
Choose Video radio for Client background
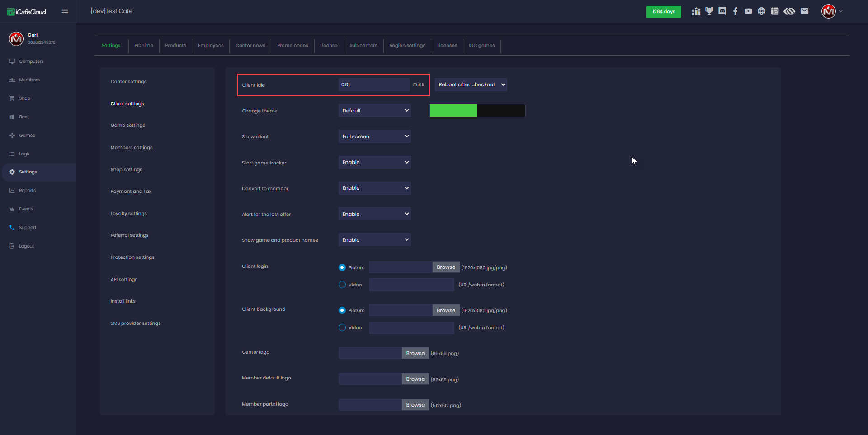click(342, 327)
